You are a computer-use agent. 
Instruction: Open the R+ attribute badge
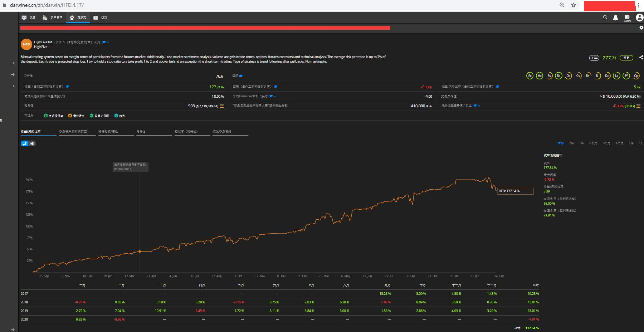point(588,75)
